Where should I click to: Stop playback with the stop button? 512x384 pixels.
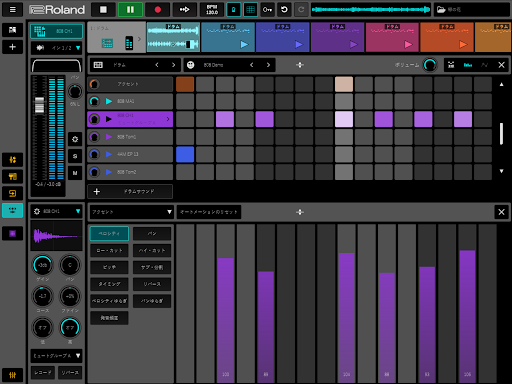coord(103,10)
